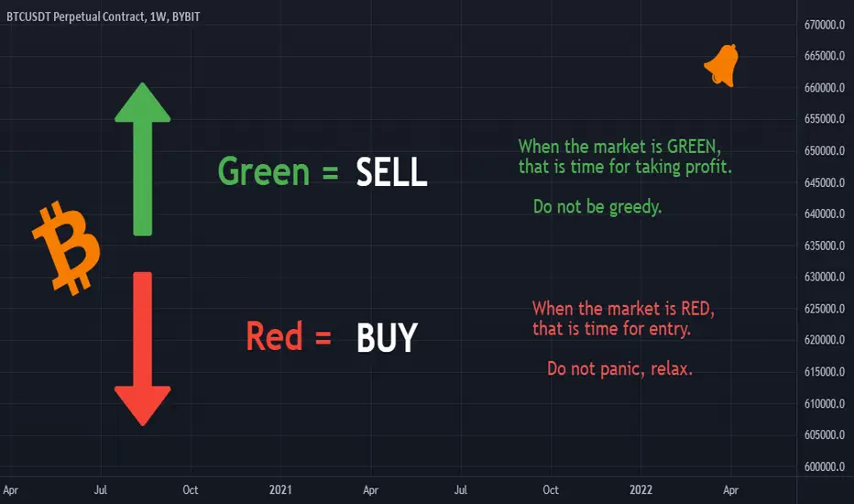The height and width of the screenshot is (504, 854).
Task: Click the 650000.0 price axis label
Action: (824, 151)
